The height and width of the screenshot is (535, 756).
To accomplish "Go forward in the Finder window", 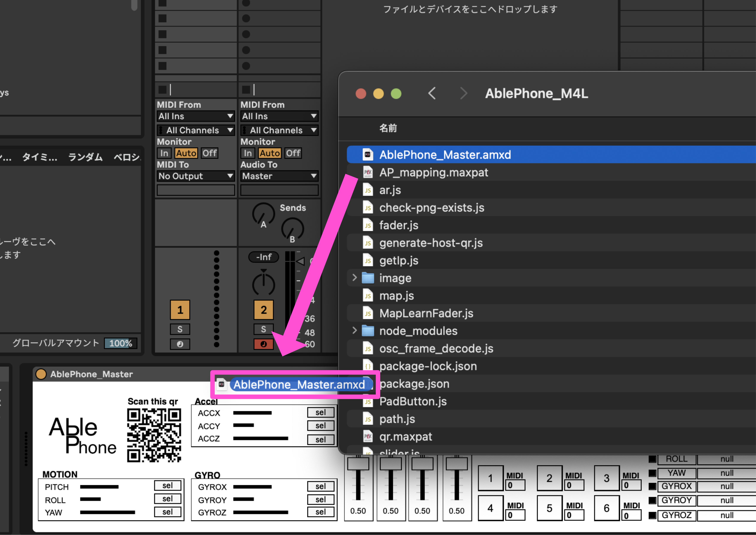I will tap(463, 93).
